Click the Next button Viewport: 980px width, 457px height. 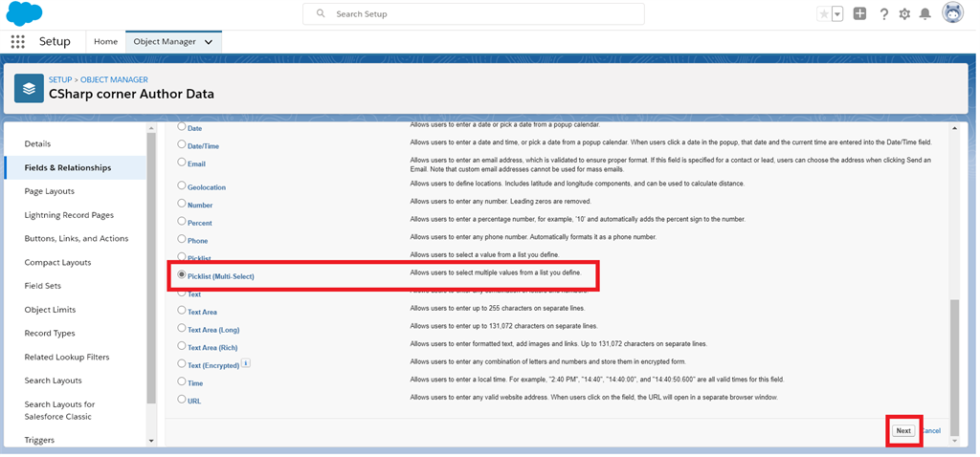(903, 431)
